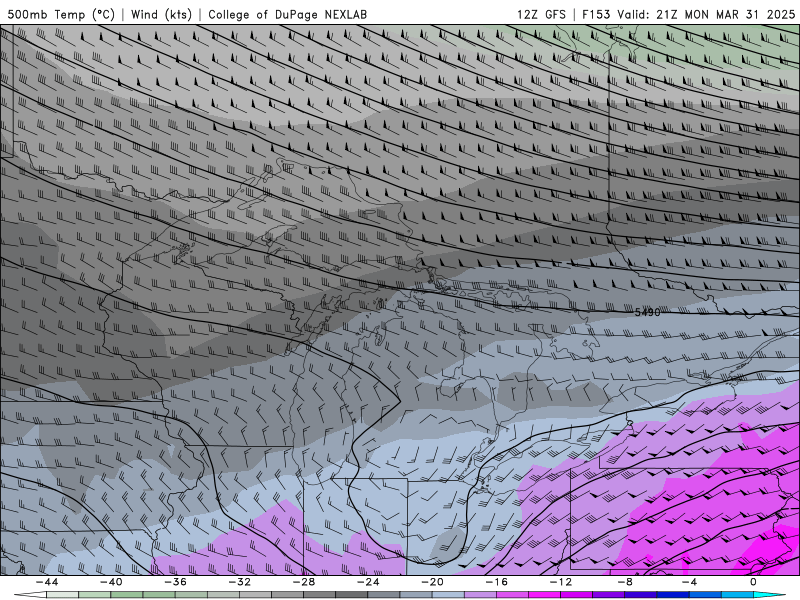This screenshot has width=800, height=600.
Task: Click the 0 color bar label
Action: pos(753,582)
